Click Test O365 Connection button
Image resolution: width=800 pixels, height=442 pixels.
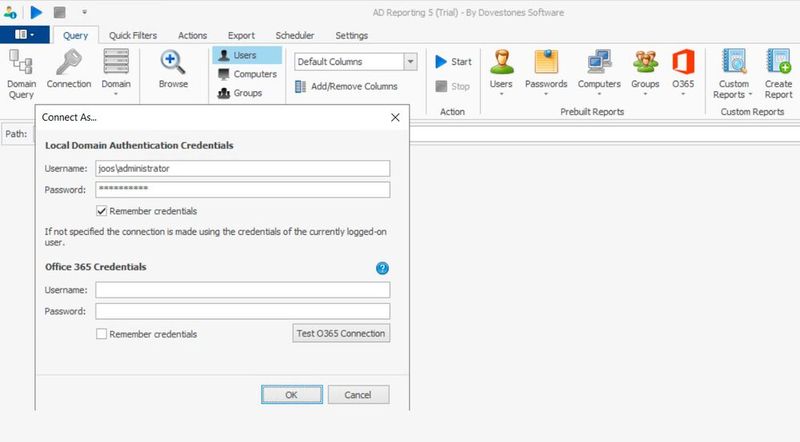[341, 333]
